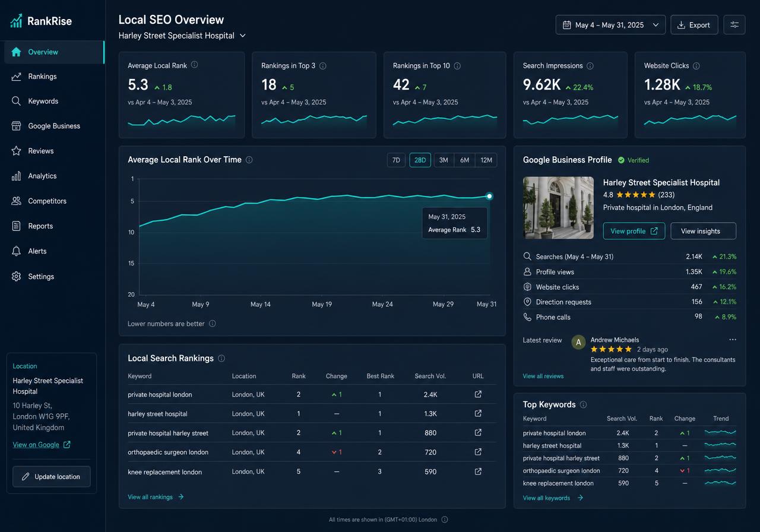Click info icon beside Top Keywords heading
The image size is (760, 532).
pos(583,404)
